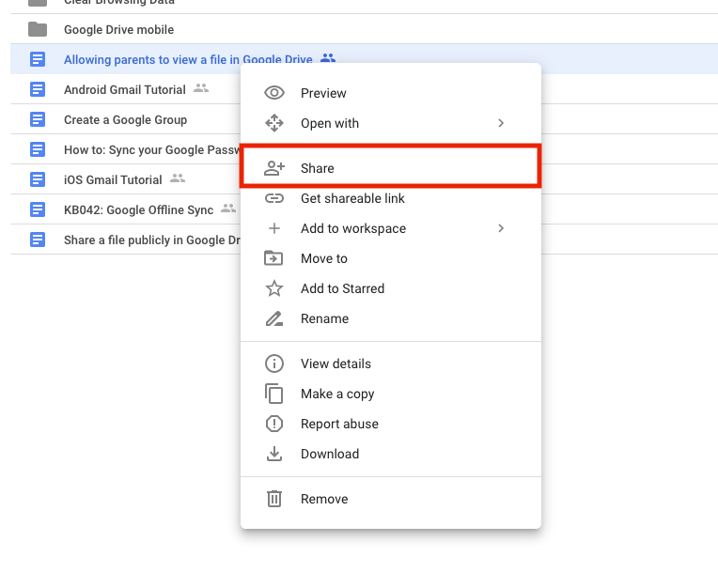The image size is (718, 588).
Task: Click the doc icon for Allowing parents file
Action: [x=38, y=59]
